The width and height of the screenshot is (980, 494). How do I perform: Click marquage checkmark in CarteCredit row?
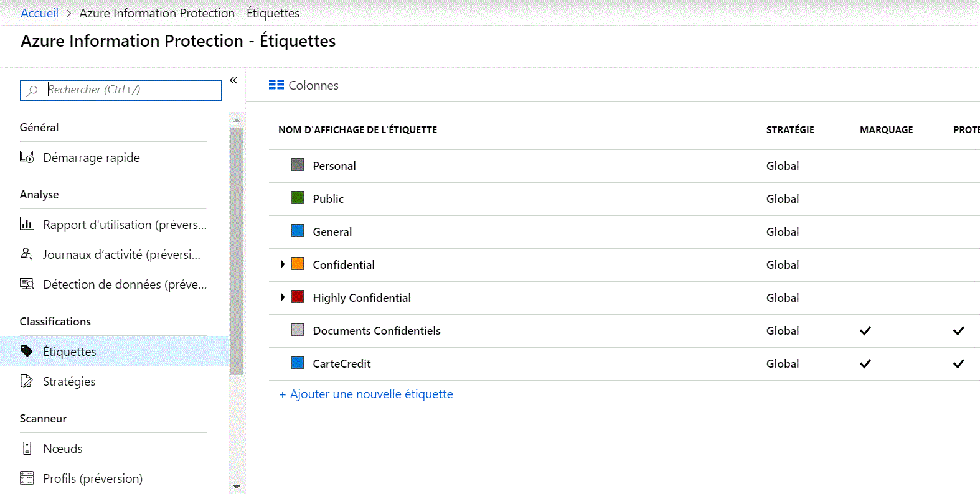click(x=865, y=363)
